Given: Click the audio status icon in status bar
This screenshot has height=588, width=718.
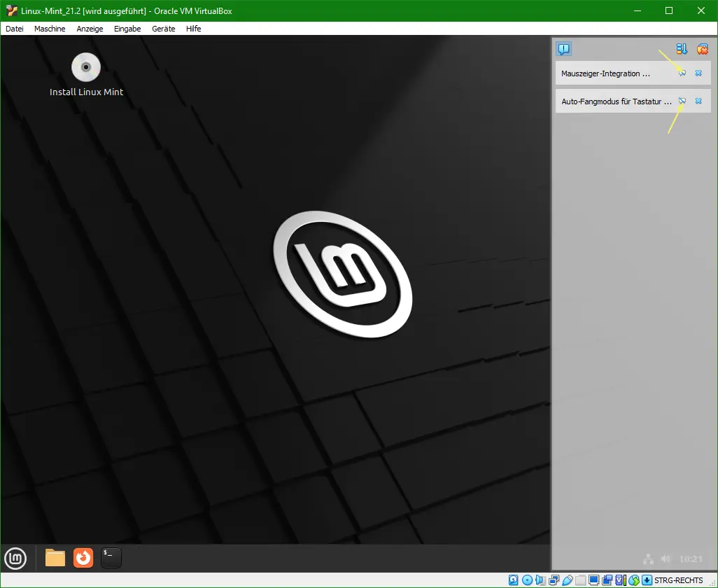Looking at the screenshot, I should 540,580.
